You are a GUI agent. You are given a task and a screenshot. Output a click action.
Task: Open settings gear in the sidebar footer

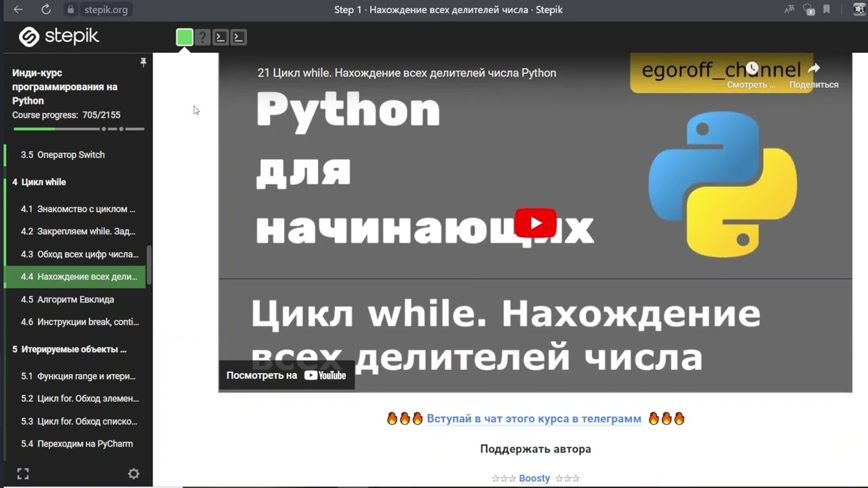[134, 474]
